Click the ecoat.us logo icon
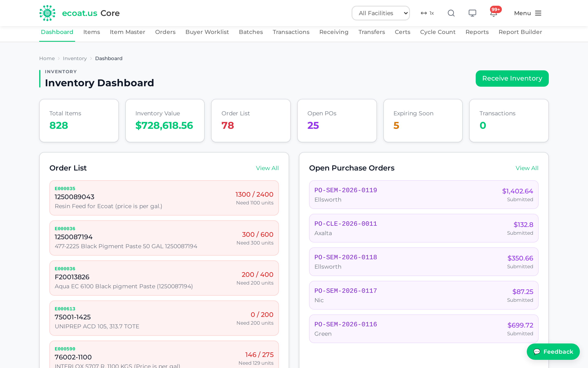The width and height of the screenshot is (588, 368). click(x=47, y=13)
